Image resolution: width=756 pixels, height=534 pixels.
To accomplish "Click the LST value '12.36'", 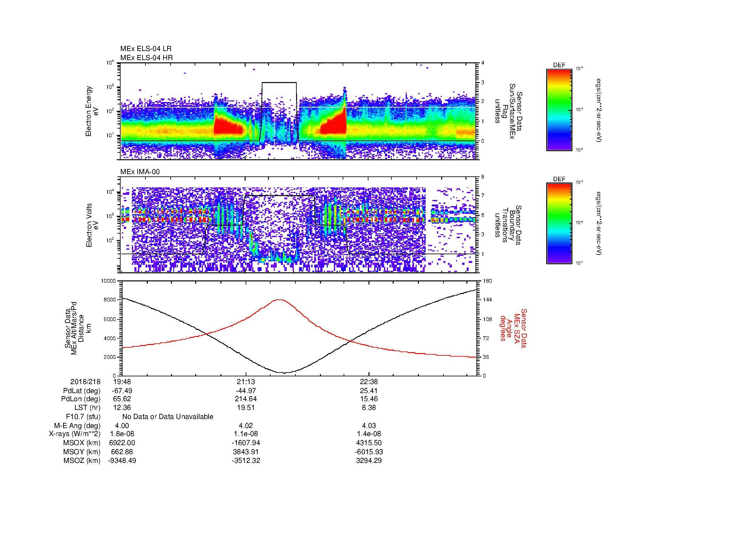I will [122, 408].
